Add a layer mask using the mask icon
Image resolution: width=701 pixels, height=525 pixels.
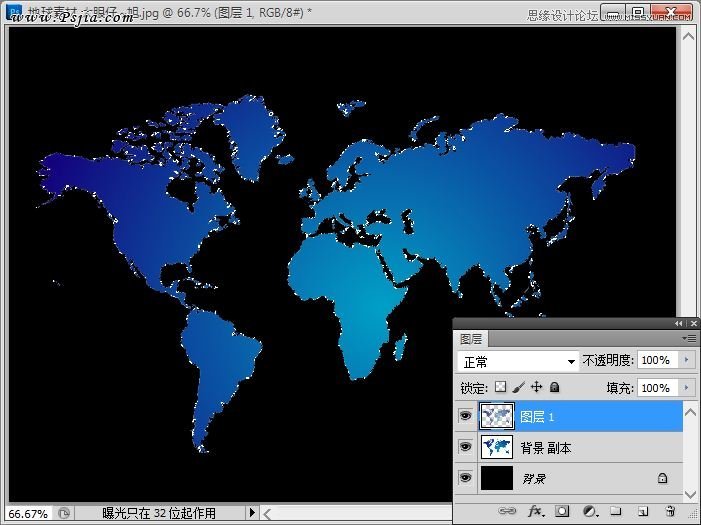(562, 511)
